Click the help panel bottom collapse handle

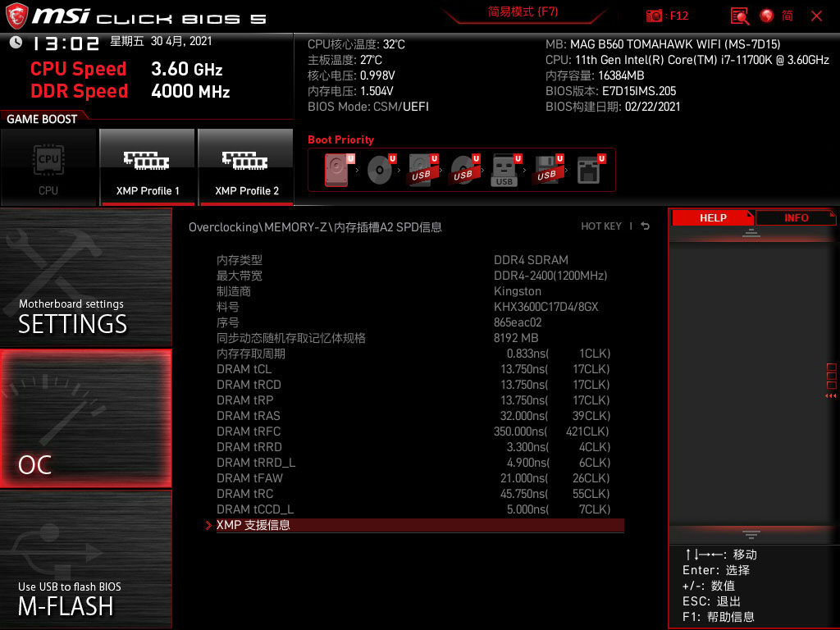click(751, 534)
